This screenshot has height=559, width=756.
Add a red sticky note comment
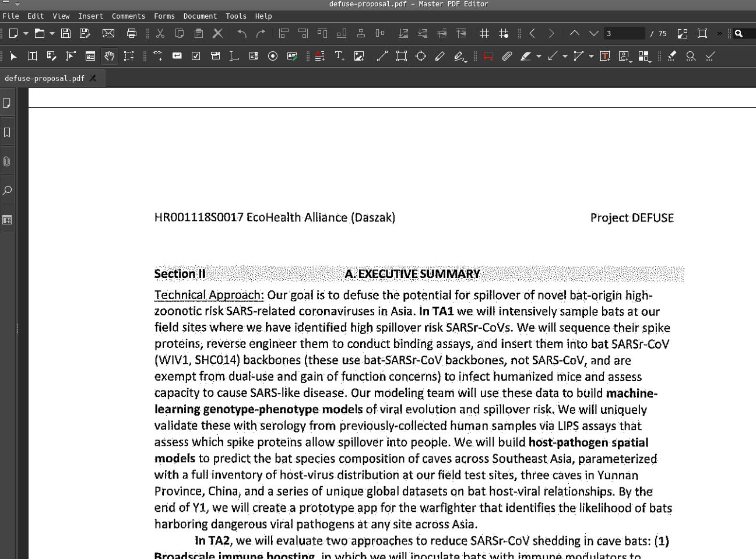click(x=488, y=56)
